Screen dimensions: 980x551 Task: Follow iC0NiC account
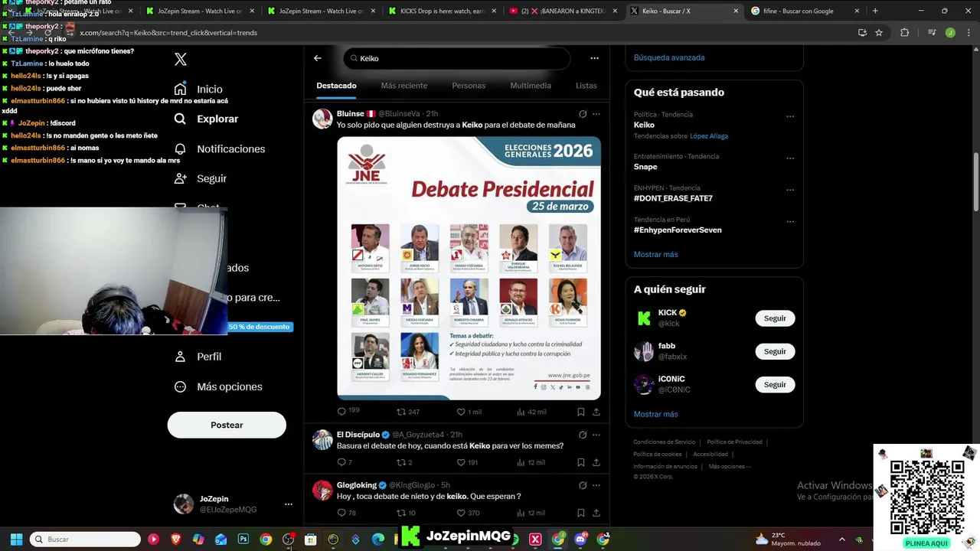tap(775, 384)
